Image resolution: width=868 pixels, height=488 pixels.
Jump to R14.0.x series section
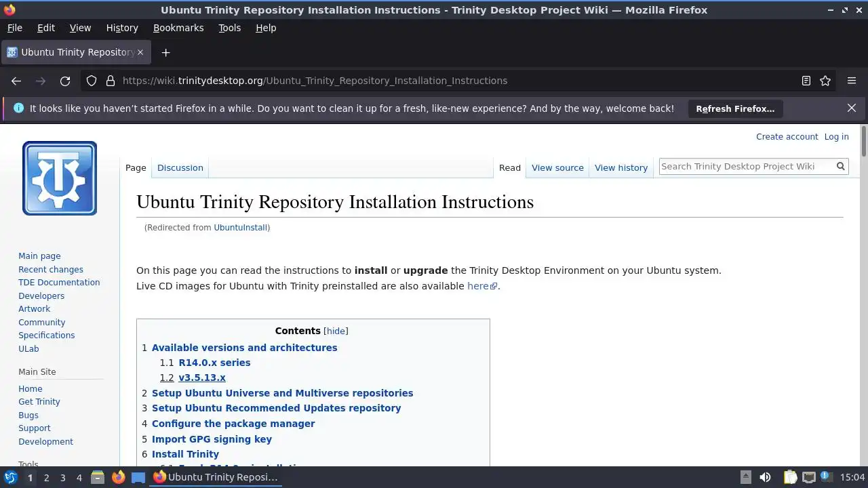tap(214, 363)
